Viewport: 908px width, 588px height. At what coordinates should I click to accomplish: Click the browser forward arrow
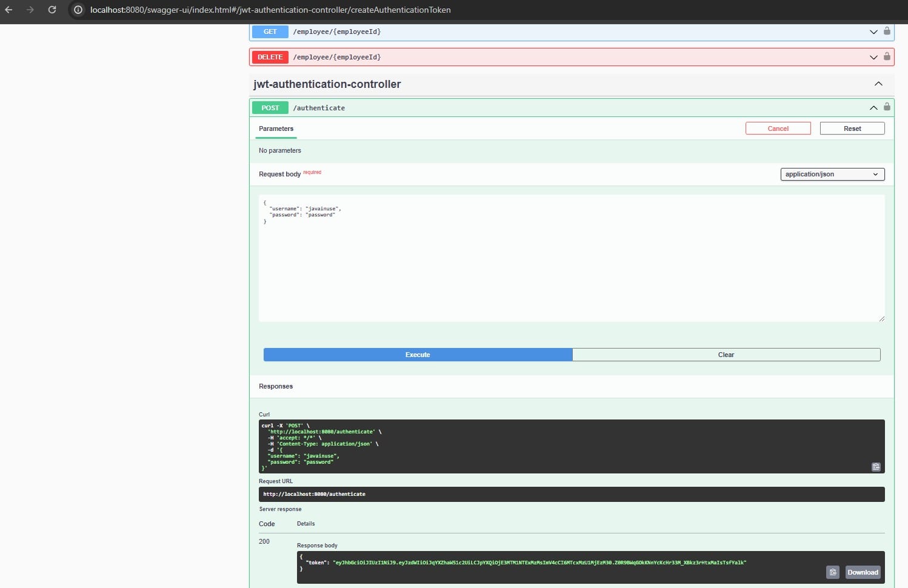30,10
